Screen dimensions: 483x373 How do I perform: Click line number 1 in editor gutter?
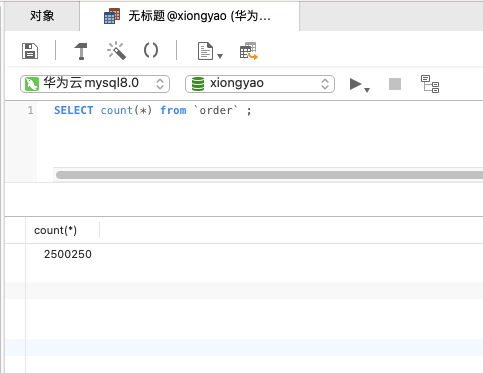(x=31, y=110)
